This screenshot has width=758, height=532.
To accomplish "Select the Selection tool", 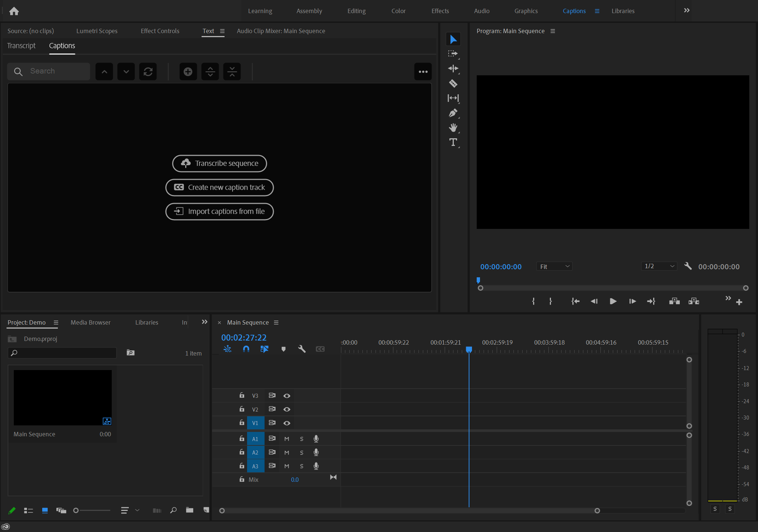I will coord(453,39).
